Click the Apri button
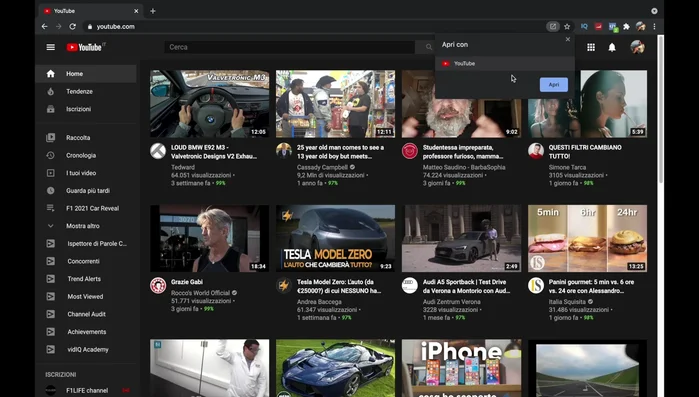The width and height of the screenshot is (699, 397). [x=554, y=85]
